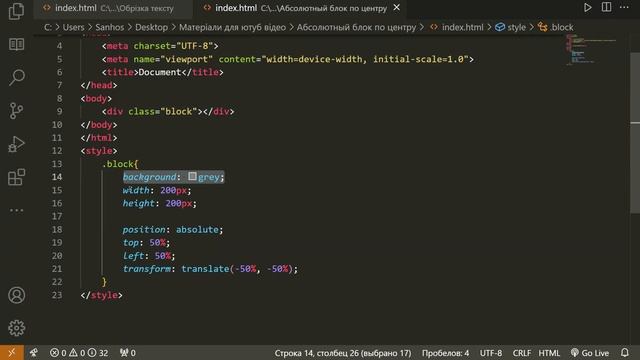The height and width of the screenshot is (360, 640).
Task: Go to line via Строка 14 status item
Action: click(343, 353)
